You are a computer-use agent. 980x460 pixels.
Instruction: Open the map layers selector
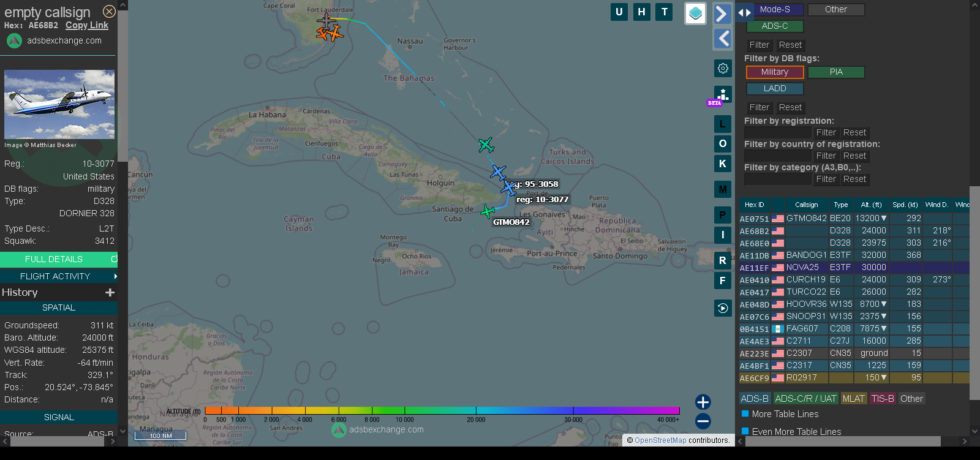click(695, 13)
